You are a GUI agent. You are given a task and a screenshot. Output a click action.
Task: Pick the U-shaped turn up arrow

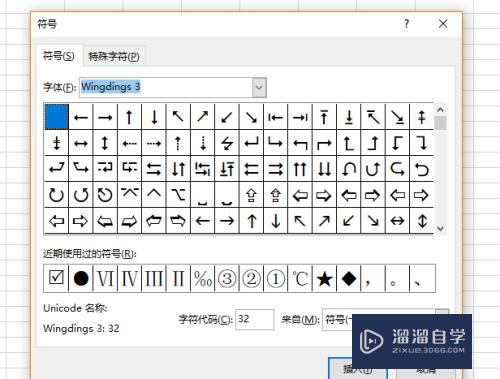(x=373, y=169)
